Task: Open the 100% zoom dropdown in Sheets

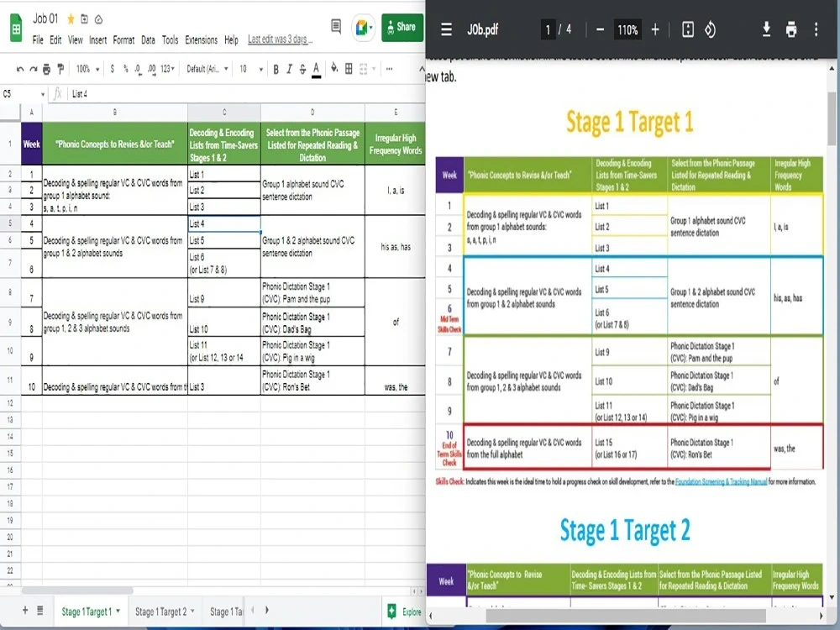Action: tap(87, 69)
